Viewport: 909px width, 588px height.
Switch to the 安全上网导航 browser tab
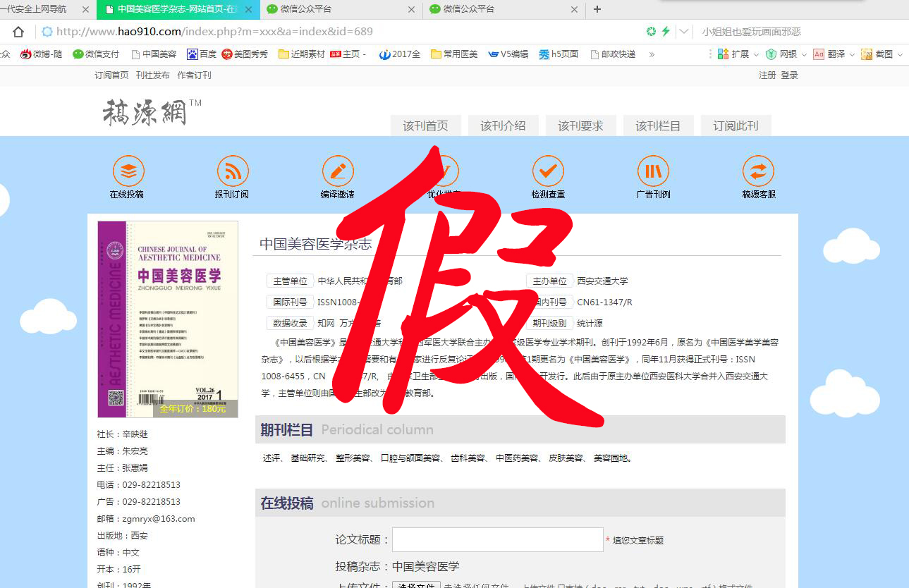(x=47, y=9)
